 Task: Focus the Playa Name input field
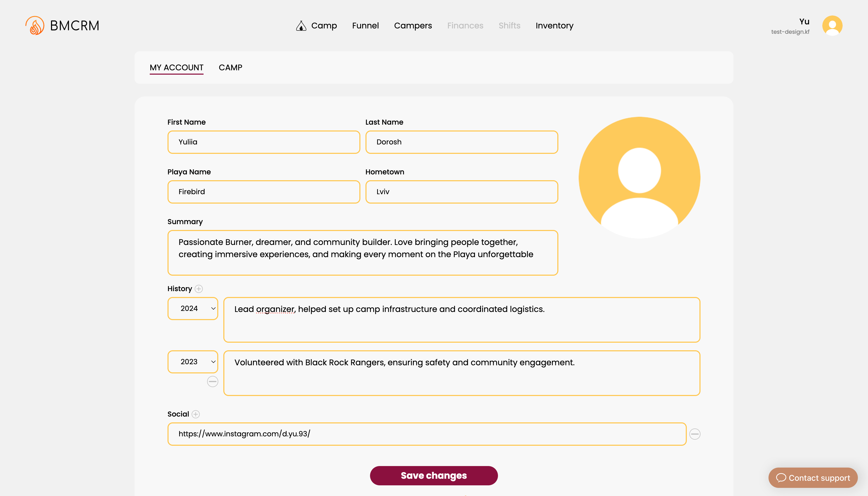tap(263, 192)
